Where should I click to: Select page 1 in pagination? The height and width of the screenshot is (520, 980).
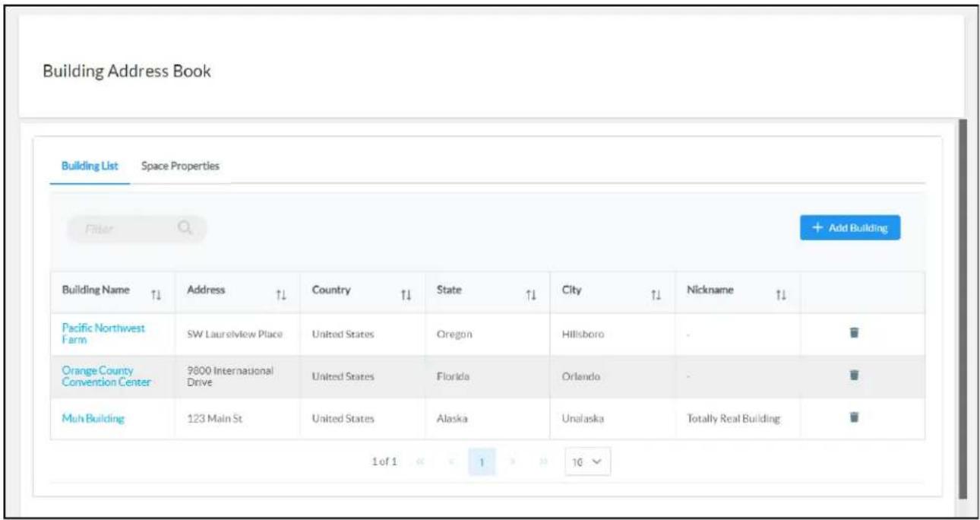point(482,461)
